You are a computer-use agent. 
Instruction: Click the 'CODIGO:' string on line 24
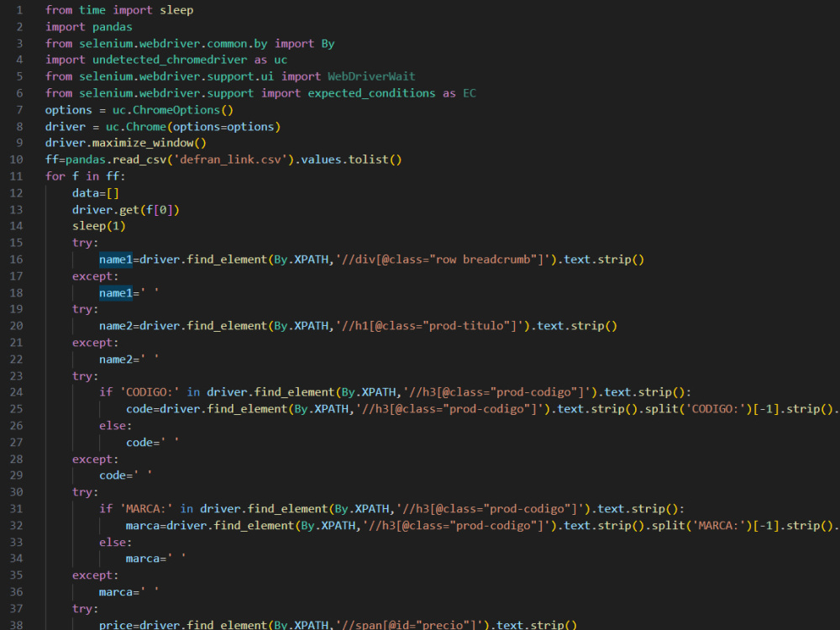150,392
